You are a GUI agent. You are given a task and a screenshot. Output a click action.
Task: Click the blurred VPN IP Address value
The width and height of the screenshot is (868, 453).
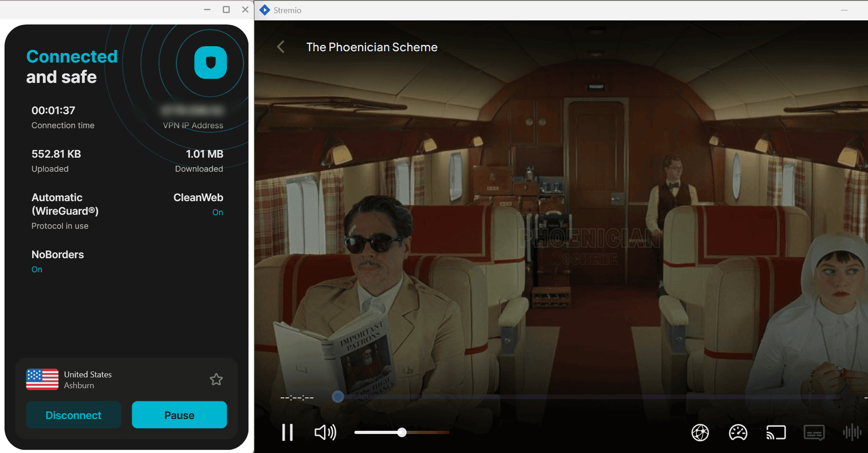point(192,110)
